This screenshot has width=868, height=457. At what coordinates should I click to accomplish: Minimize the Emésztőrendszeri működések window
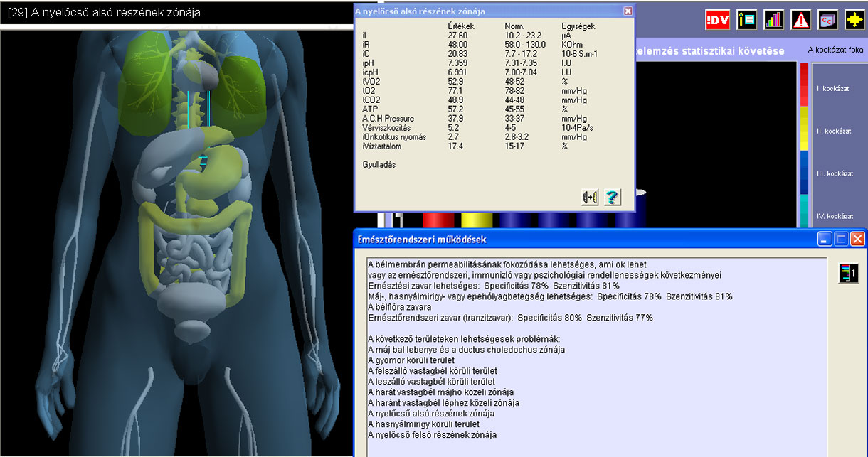825,239
